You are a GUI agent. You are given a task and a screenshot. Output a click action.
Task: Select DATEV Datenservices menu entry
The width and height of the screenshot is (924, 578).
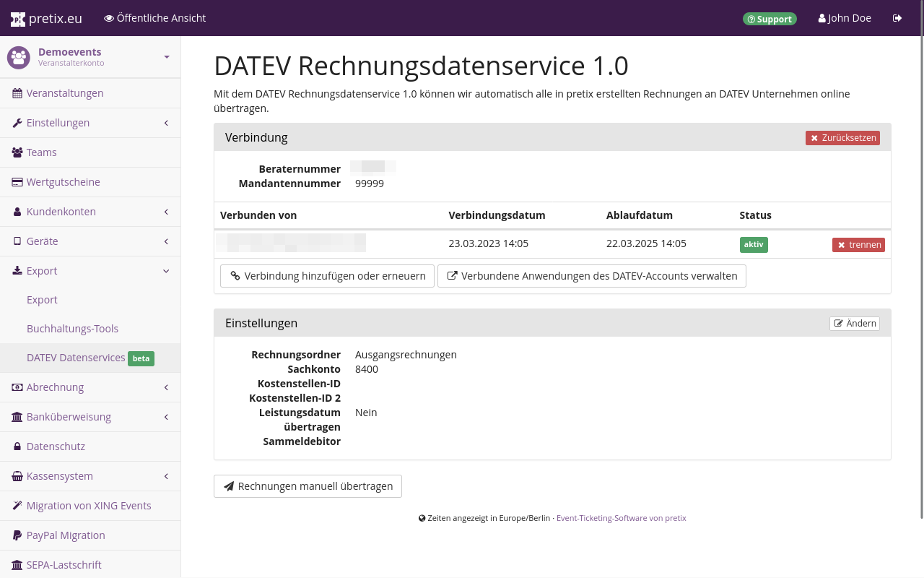pos(76,358)
